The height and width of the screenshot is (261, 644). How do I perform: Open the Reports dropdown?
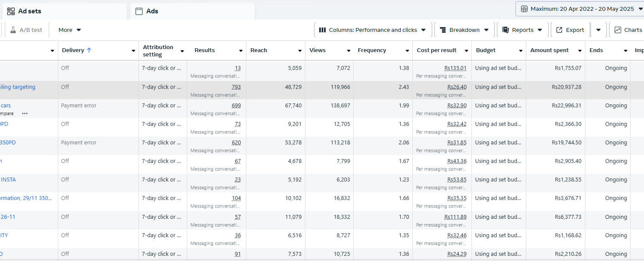522,30
